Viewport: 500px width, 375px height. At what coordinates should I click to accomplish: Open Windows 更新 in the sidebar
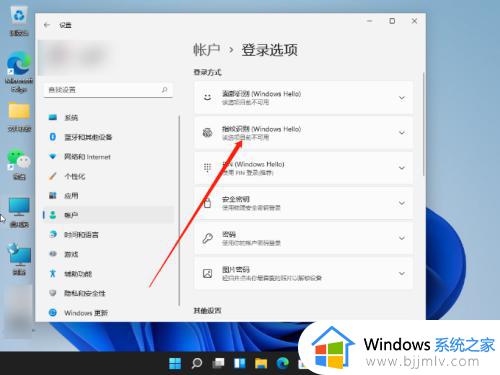point(108,313)
